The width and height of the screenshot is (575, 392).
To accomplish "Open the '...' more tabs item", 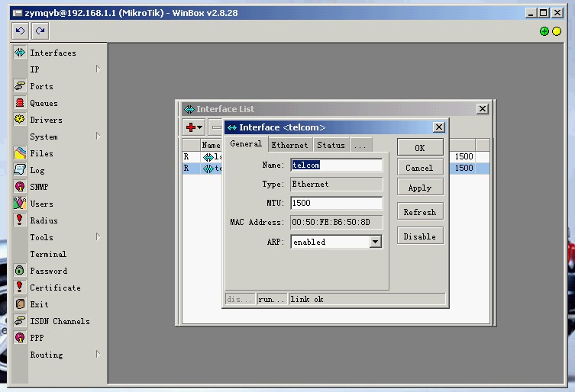I will 361,145.
